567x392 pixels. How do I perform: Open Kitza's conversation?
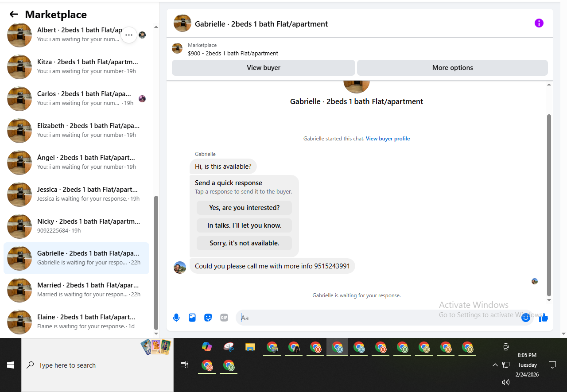(76, 67)
